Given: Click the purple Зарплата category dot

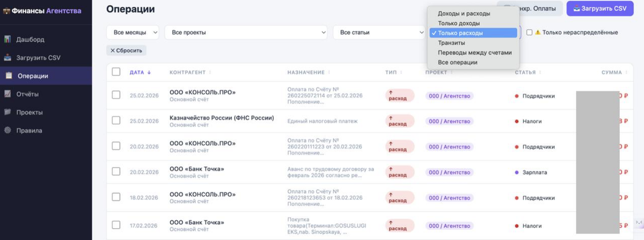Looking at the screenshot, I should coord(517,172).
